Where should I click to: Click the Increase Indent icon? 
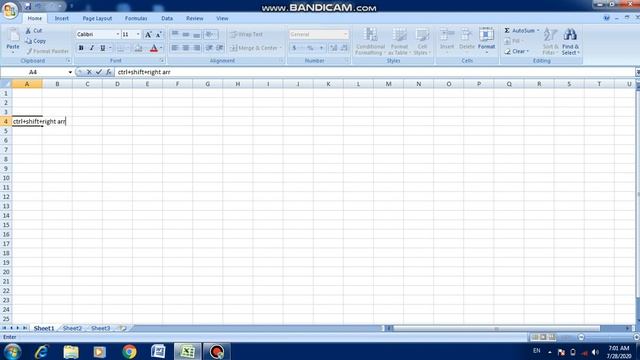tap(220, 48)
